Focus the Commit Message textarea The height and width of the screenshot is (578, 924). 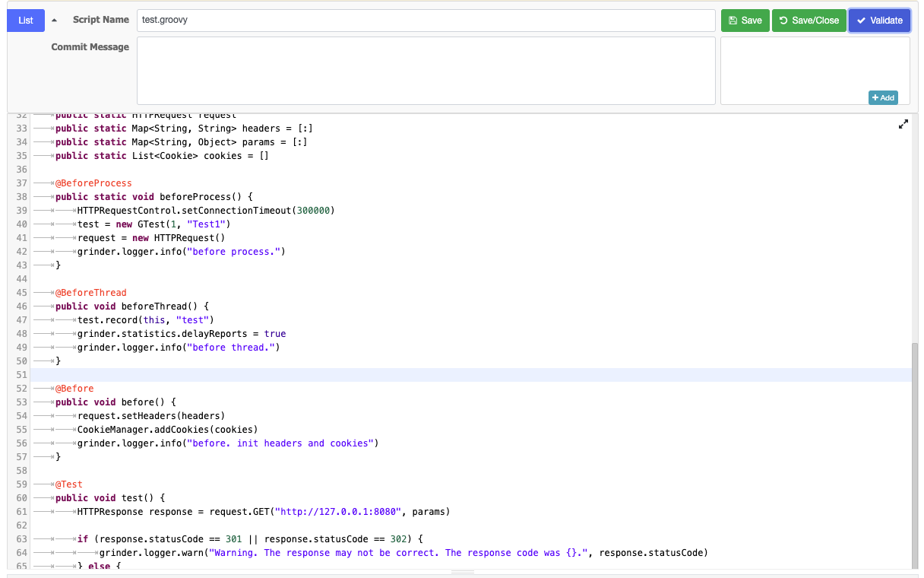(x=426, y=71)
